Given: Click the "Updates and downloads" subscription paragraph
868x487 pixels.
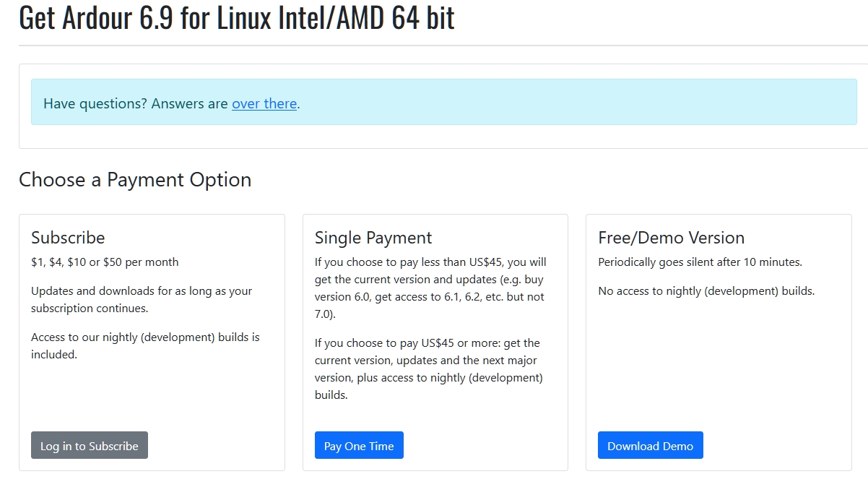Looking at the screenshot, I should [142, 299].
